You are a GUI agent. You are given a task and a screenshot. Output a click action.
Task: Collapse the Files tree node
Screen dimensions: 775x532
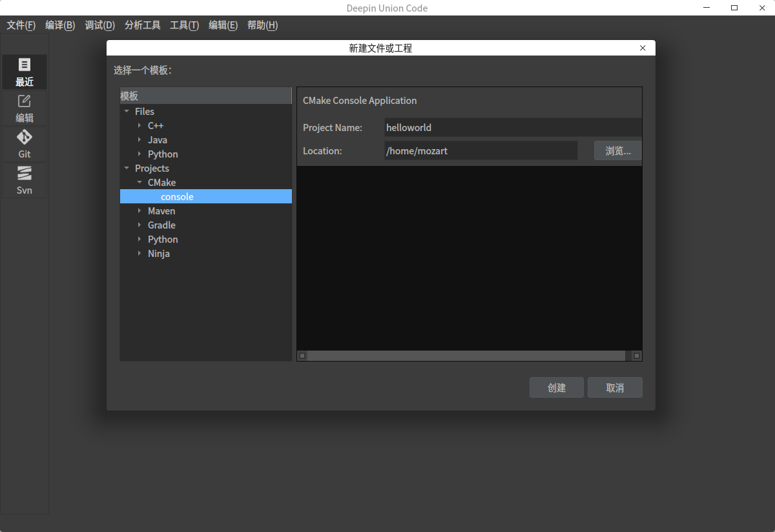[x=127, y=112]
